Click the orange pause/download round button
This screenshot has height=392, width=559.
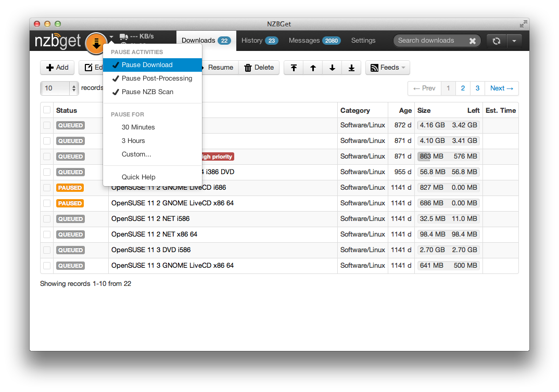(x=96, y=44)
